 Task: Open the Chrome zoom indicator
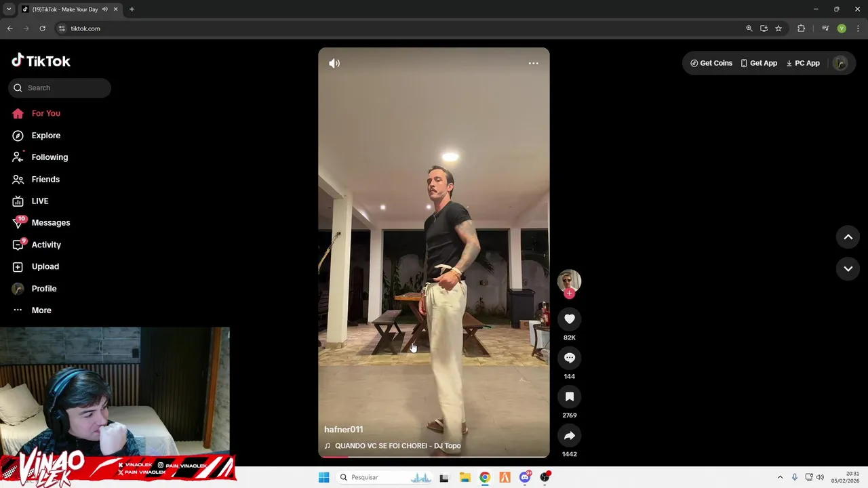749,28
